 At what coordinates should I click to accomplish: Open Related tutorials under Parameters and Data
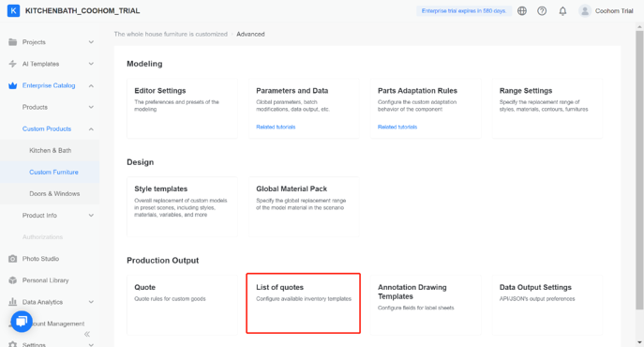(276, 127)
